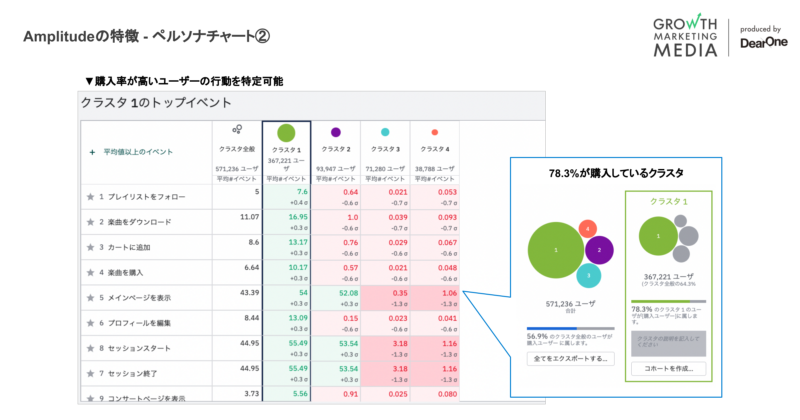Screen dimensions: 800x420
Task: Click the green クラスタ 1 card title
Action: (x=668, y=202)
